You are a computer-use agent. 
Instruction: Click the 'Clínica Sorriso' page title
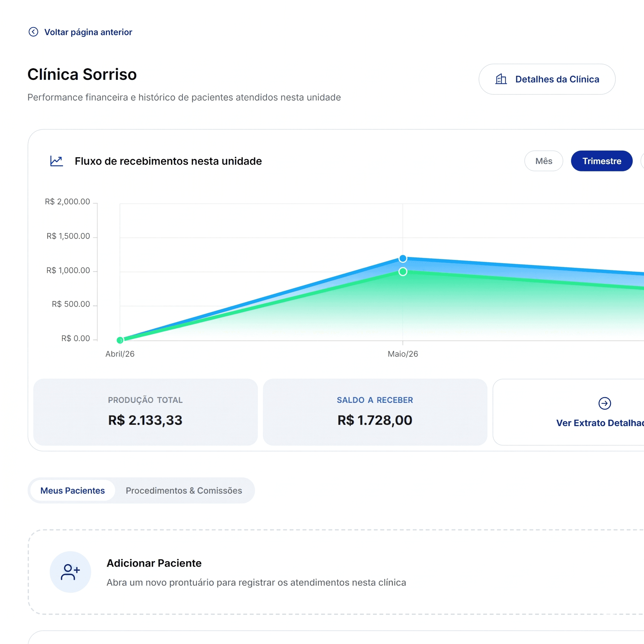(82, 74)
